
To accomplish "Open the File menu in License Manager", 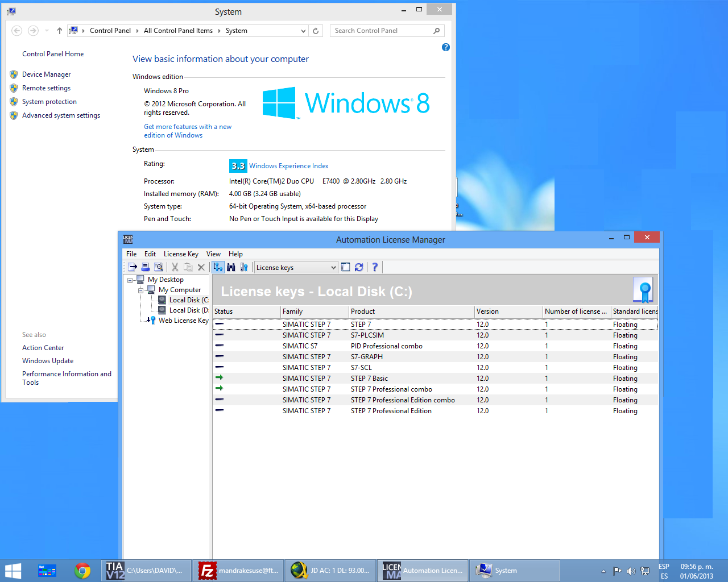I will click(131, 254).
